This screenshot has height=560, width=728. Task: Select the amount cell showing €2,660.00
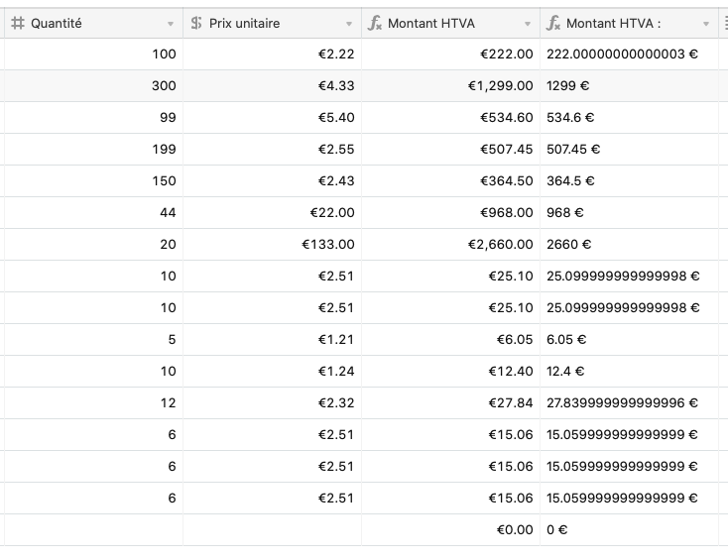click(451, 245)
